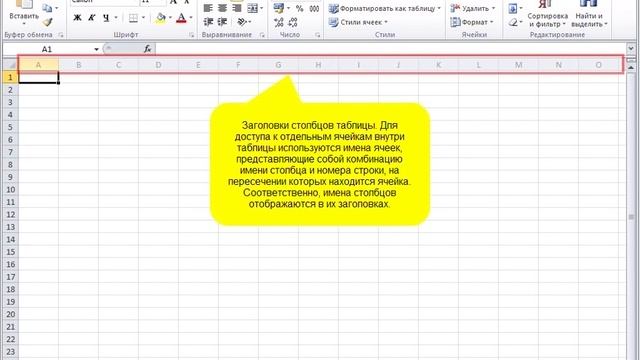Align text right in cell

point(237,8)
